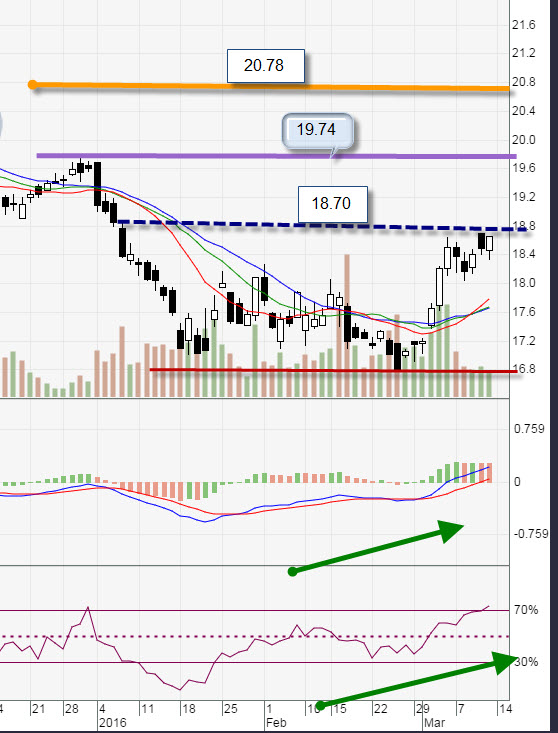
Task: Click the 25 date tick label
Action: [x=230, y=709]
